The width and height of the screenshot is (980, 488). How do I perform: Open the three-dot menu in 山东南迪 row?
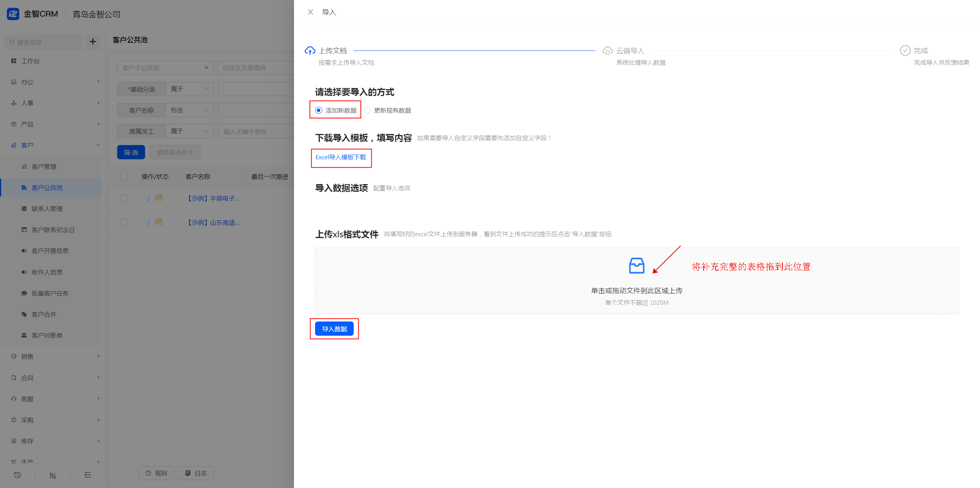click(x=149, y=222)
